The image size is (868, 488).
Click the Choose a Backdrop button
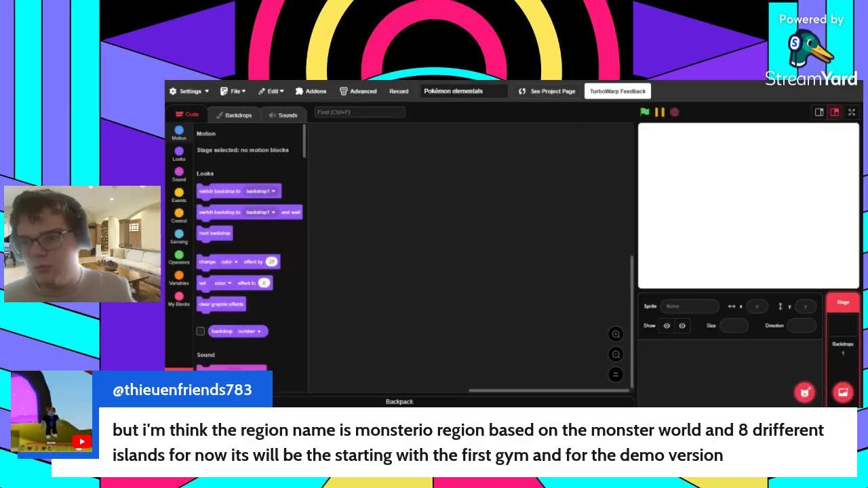[843, 392]
